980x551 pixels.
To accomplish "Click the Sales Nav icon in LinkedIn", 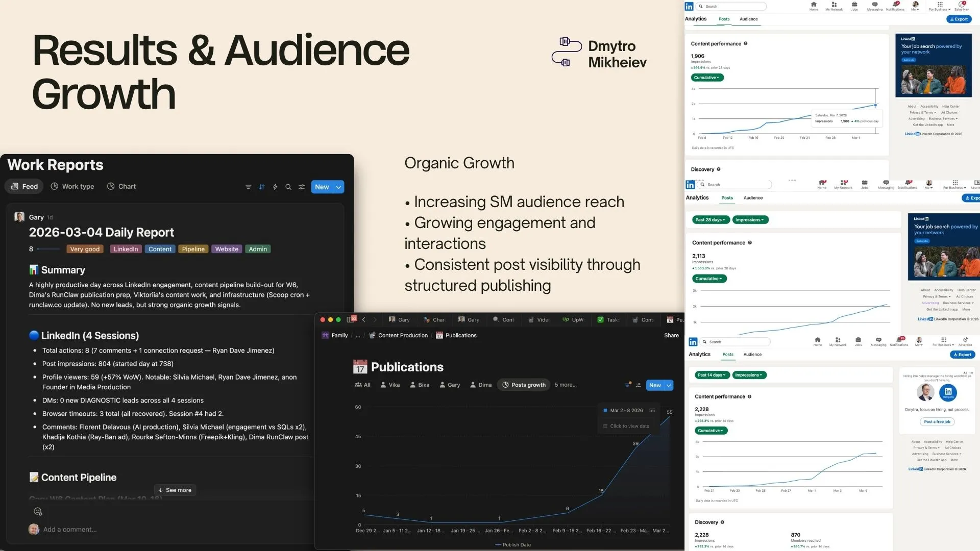I will pyautogui.click(x=962, y=6).
